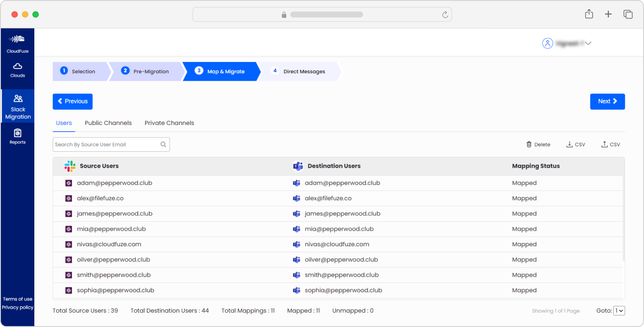
Task: Download the mappings CSV
Action: click(575, 145)
